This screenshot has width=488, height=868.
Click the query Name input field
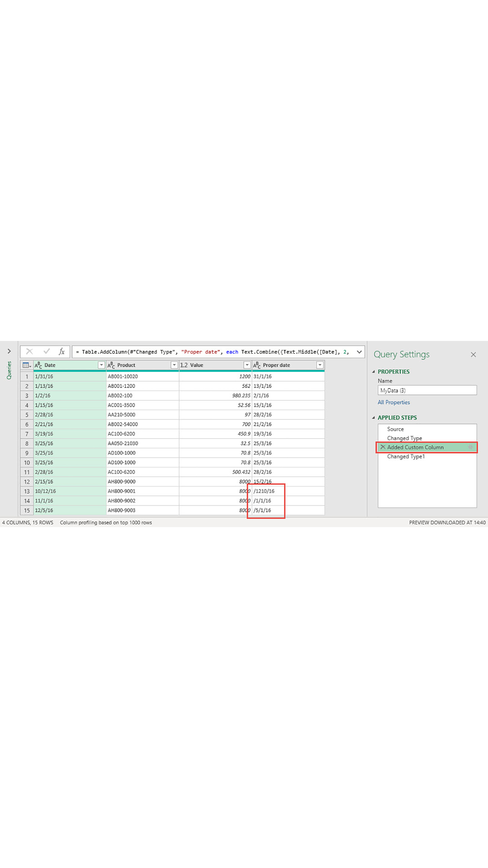(427, 390)
